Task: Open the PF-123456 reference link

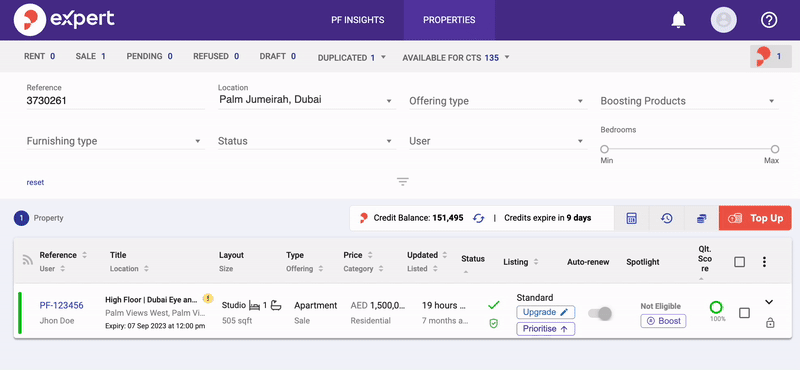Action: (61, 305)
